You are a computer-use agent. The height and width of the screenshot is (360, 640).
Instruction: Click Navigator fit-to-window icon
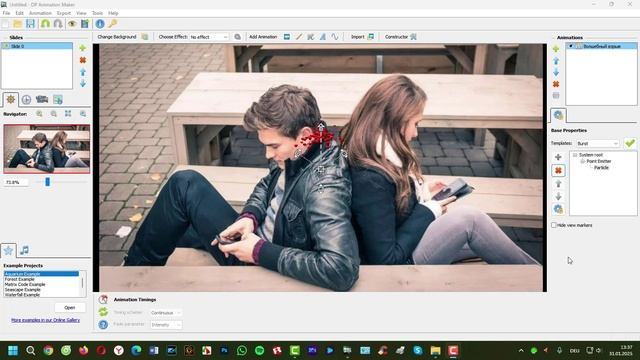pyautogui.click(x=68, y=114)
